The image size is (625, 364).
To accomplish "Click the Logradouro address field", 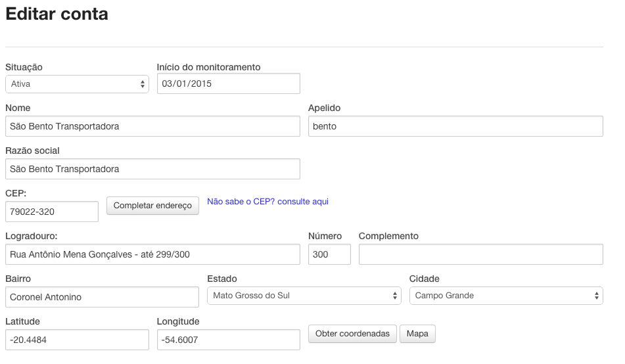I will tap(152, 254).
